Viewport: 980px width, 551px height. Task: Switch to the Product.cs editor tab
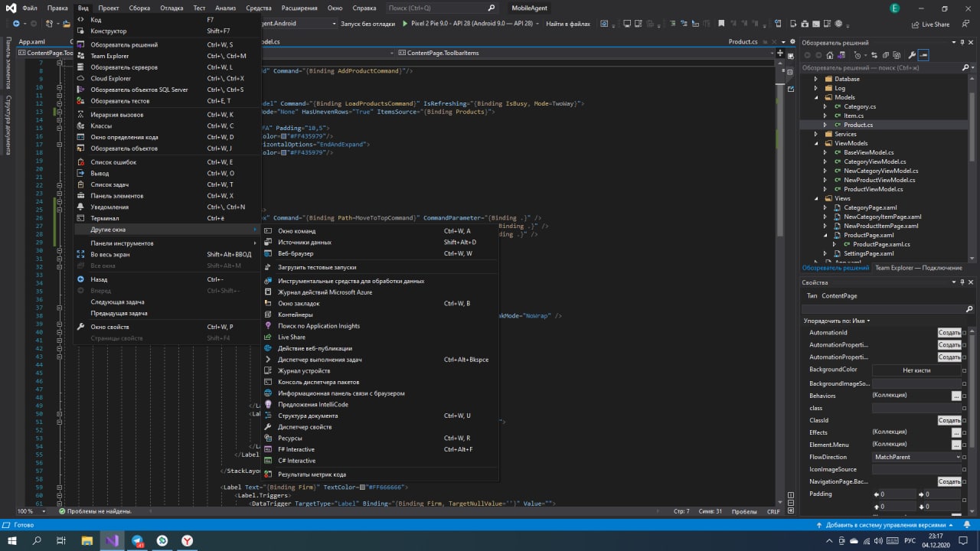tap(743, 42)
